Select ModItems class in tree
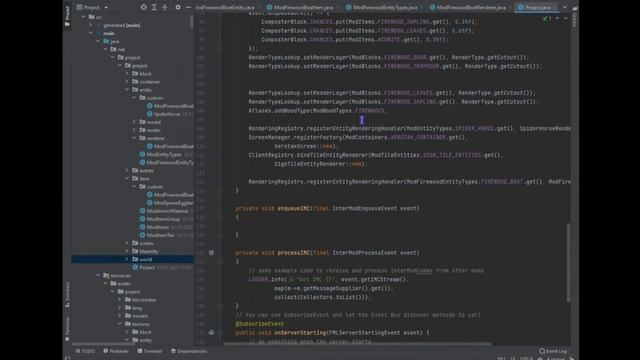Viewport: 640px width, 360px height. tap(158, 227)
